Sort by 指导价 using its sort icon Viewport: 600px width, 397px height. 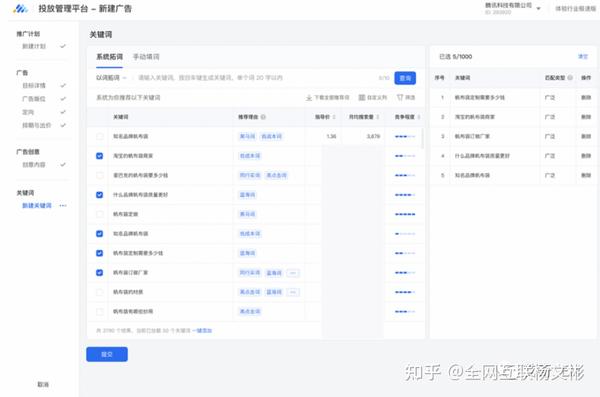click(334, 117)
